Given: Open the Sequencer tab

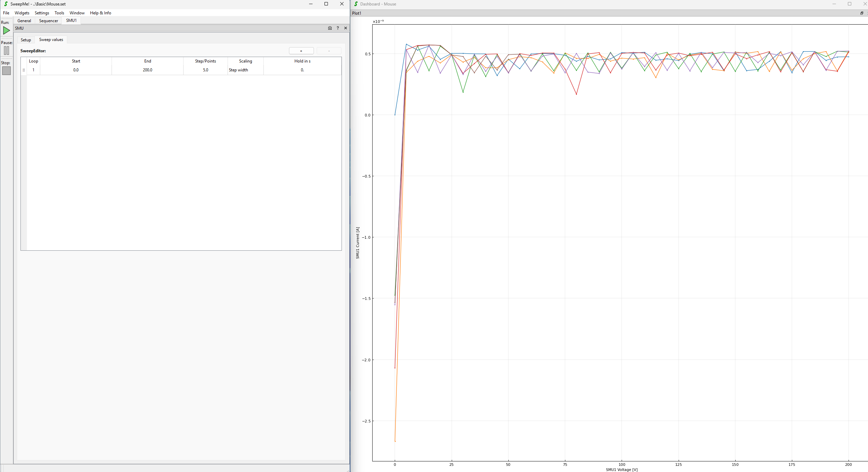Looking at the screenshot, I should point(48,21).
